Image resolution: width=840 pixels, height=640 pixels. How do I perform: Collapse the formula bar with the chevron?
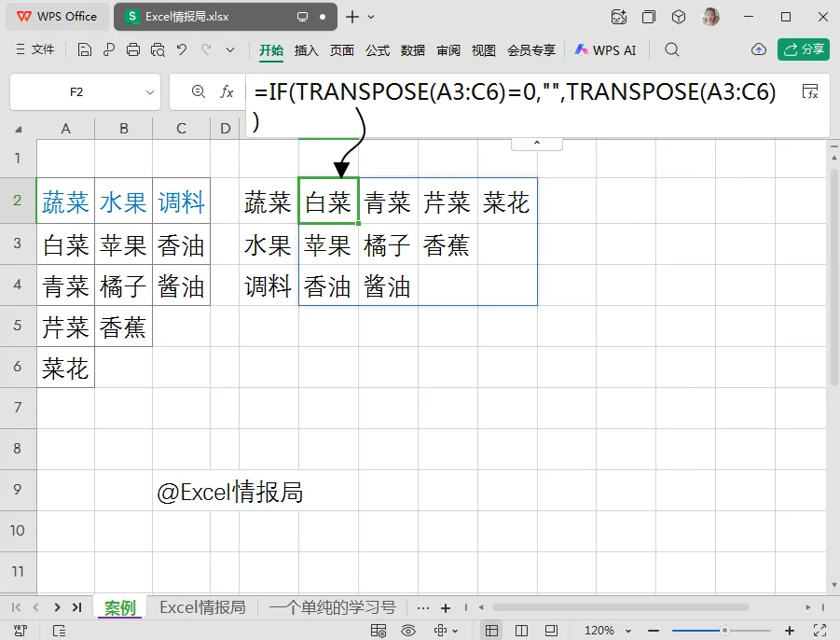click(537, 144)
